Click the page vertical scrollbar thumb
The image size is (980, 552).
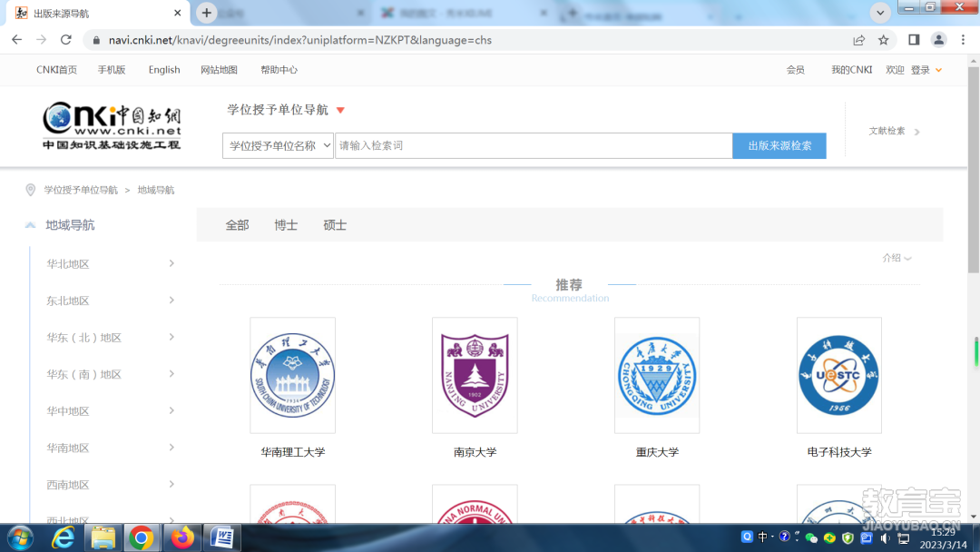(x=974, y=169)
